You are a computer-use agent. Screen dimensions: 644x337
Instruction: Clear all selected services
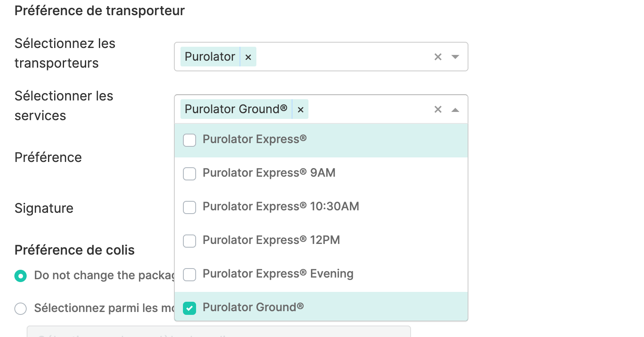[438, 109]
